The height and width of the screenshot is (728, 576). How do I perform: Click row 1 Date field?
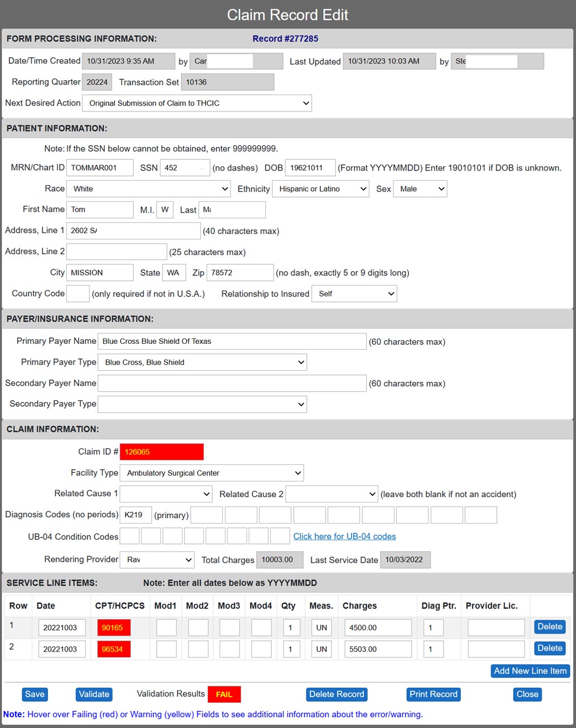62,627
